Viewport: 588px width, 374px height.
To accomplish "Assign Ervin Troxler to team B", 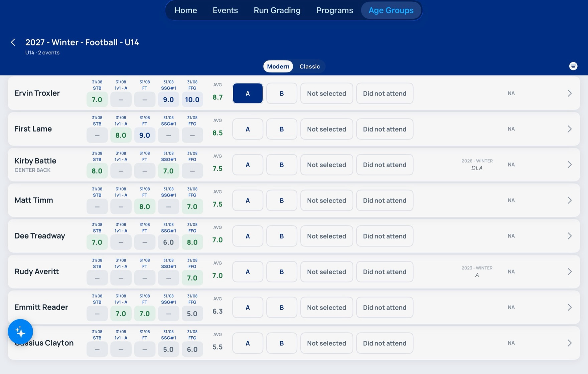I will pos(282,93).
